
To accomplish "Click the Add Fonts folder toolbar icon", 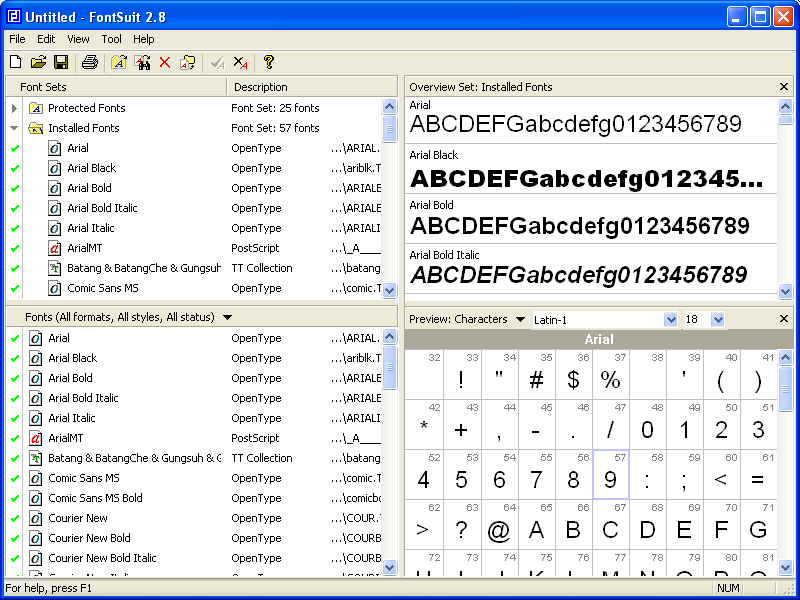I will (188, 62).
